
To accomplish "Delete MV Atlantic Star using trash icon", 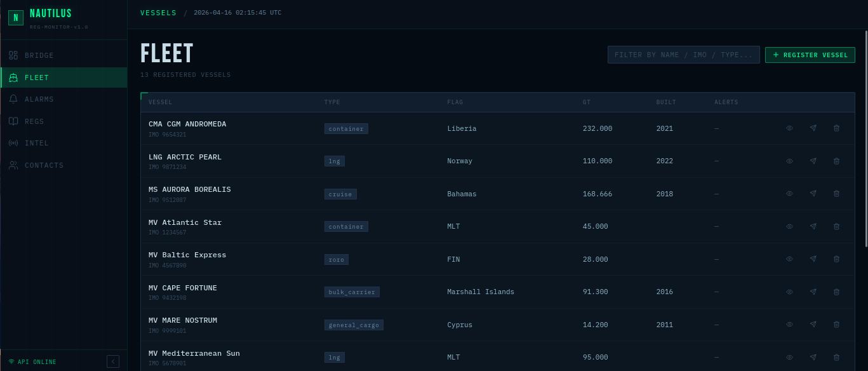I will 836,227.
